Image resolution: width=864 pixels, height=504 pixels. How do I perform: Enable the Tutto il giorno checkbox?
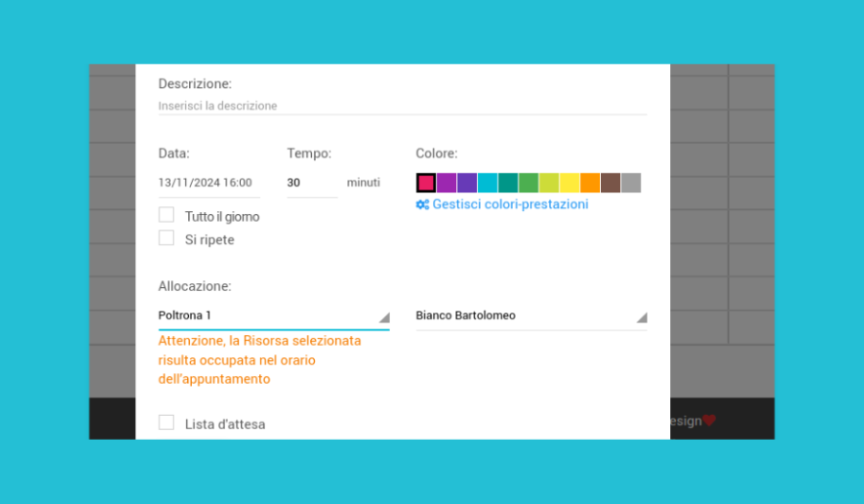166,215
